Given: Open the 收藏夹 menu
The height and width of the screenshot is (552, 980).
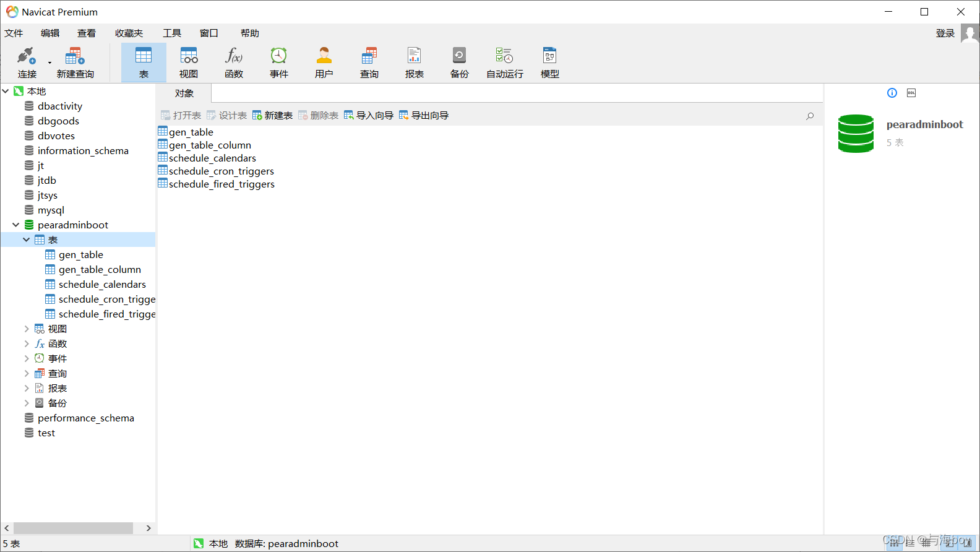Looking at the screenshot, I should point(129,33).
